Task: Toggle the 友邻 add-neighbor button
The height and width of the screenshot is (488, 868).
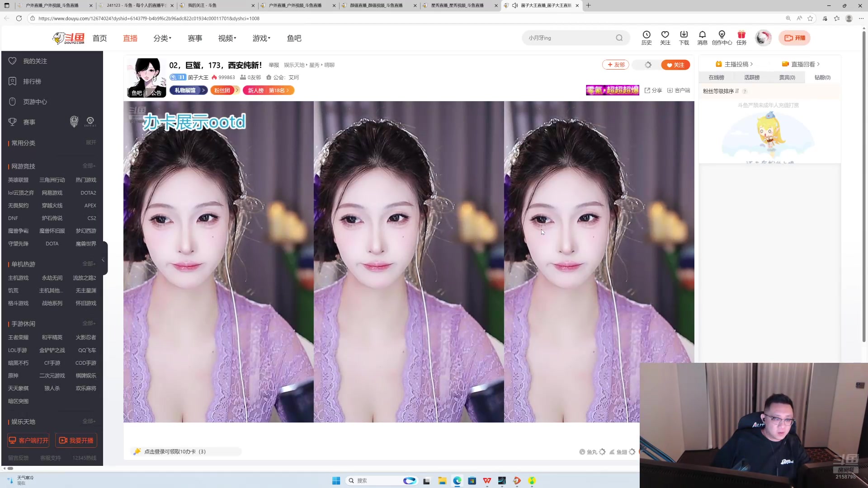Action: click(x=615, y=65)
